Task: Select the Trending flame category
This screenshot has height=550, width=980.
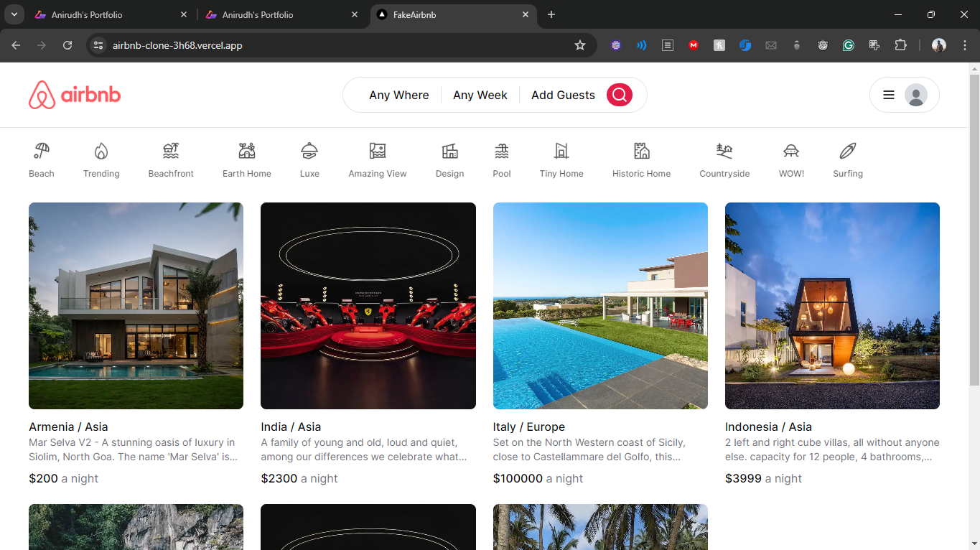Action: click(x=101, y=160)
